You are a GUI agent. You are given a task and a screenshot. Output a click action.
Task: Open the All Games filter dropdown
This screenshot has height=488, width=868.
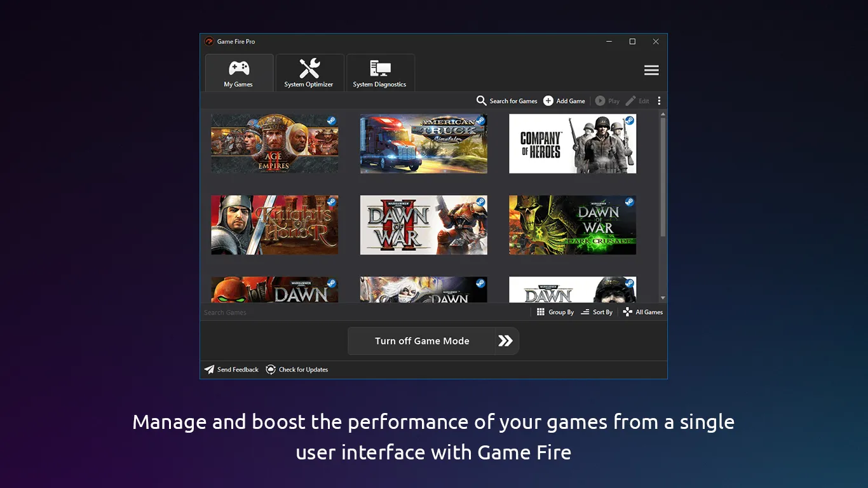click(x=643, y=312)
